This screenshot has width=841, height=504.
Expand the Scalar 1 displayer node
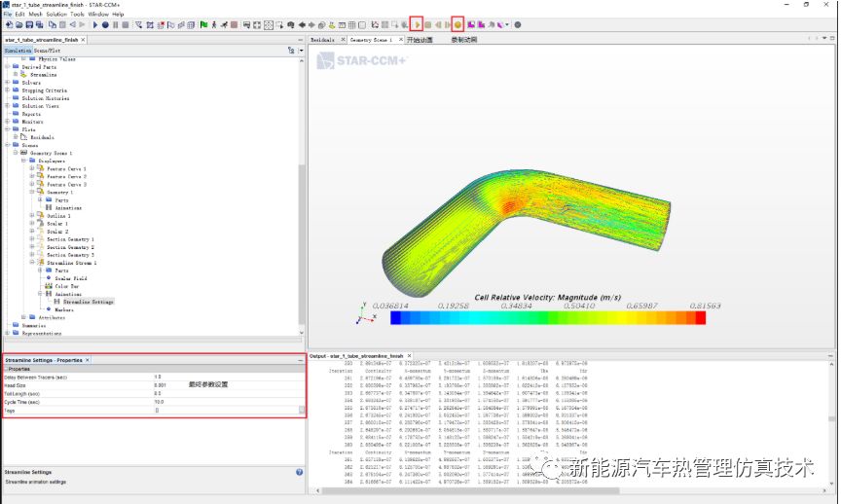pyautogui.click(x=32, y=224)
